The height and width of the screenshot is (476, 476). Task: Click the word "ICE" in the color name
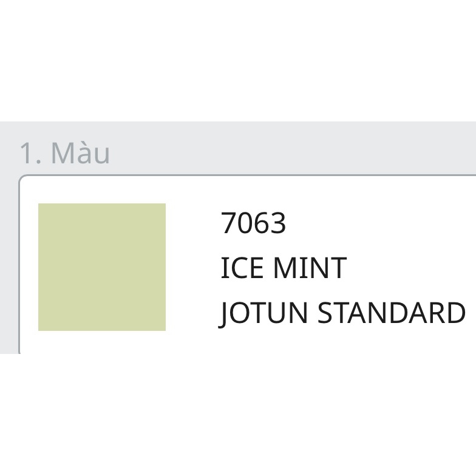click(x=242, y=268)
